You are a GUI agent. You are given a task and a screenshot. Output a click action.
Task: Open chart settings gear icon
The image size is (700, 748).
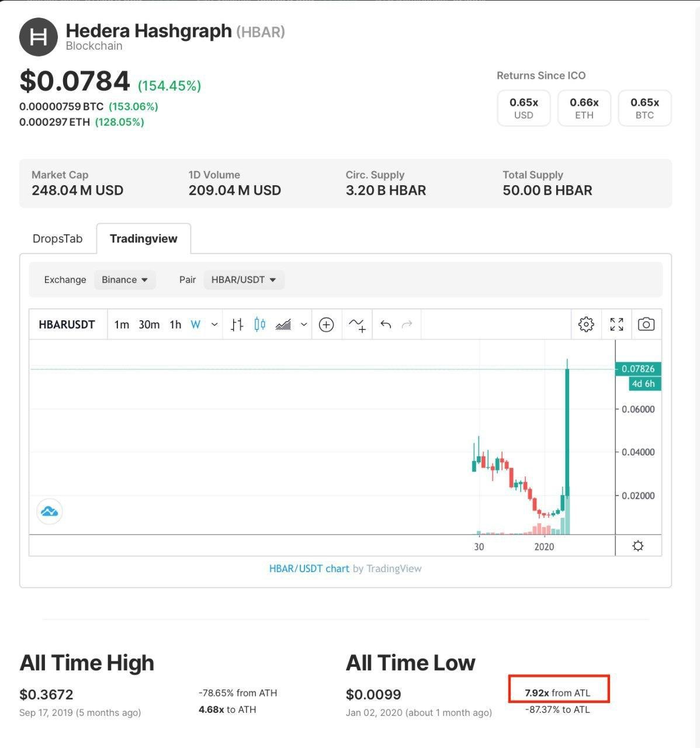pyautogui.click(x=586, y=324)
